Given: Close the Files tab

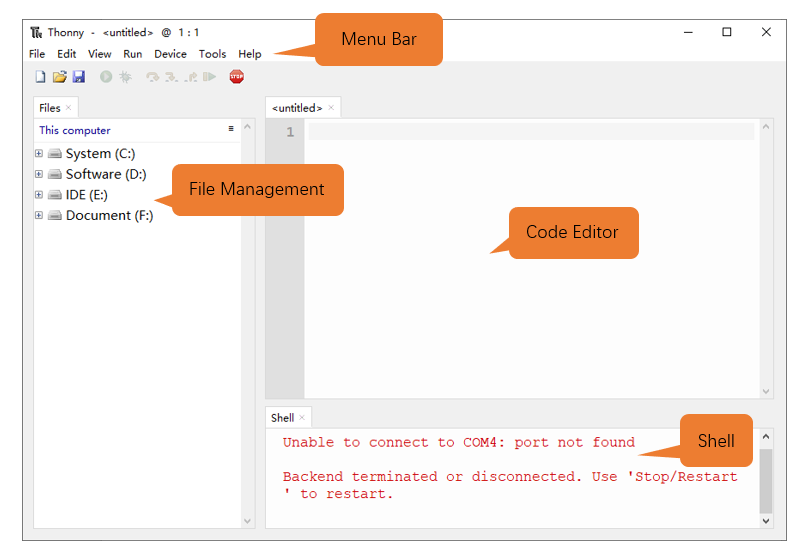Looking at the screenshot, I should tap(68, 107).
